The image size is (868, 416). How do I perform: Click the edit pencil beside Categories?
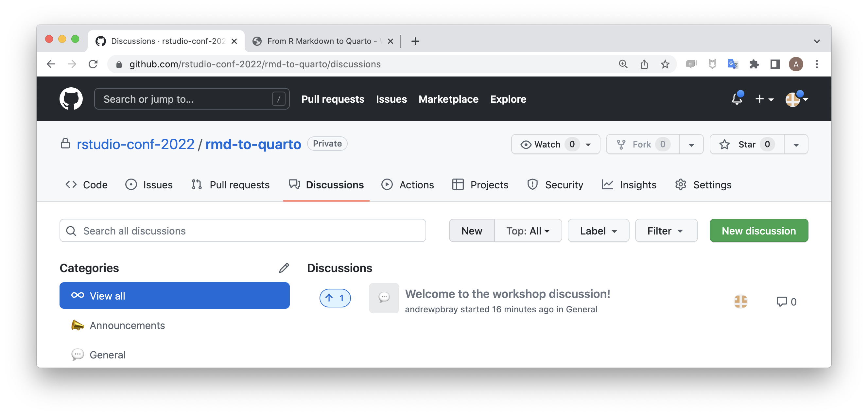284,268
